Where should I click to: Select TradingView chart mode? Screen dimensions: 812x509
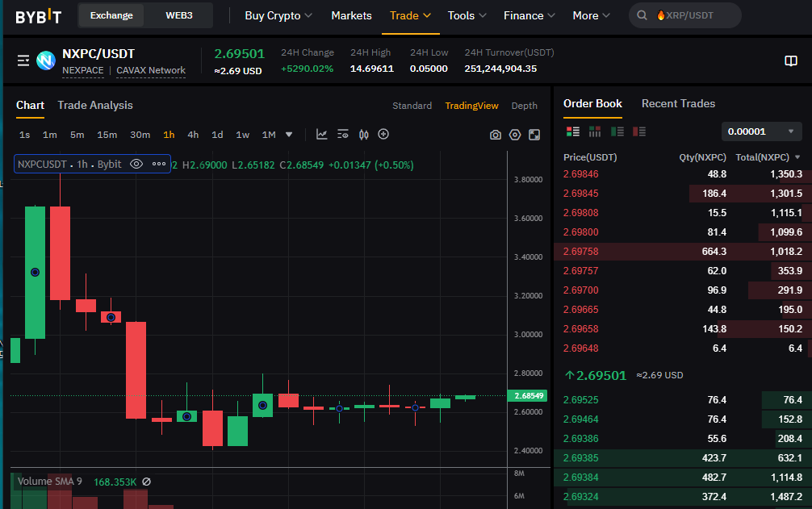tap(471, 106)
